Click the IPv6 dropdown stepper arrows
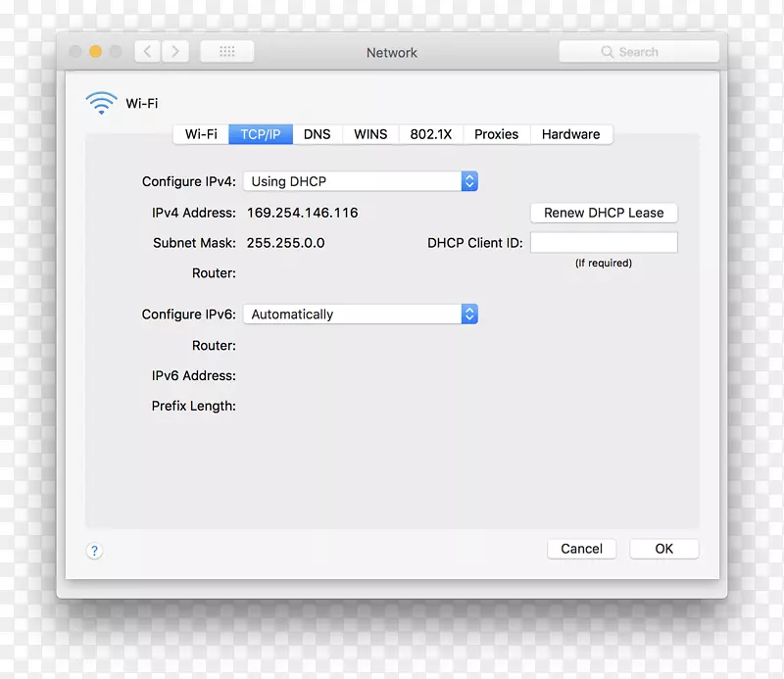 pyautogui.click(x=468, y=314)
